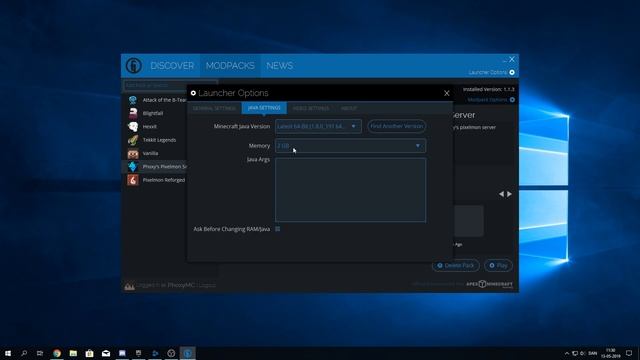Open the network icon in the system tray
The image size is (640, 360).
[575, 353]
